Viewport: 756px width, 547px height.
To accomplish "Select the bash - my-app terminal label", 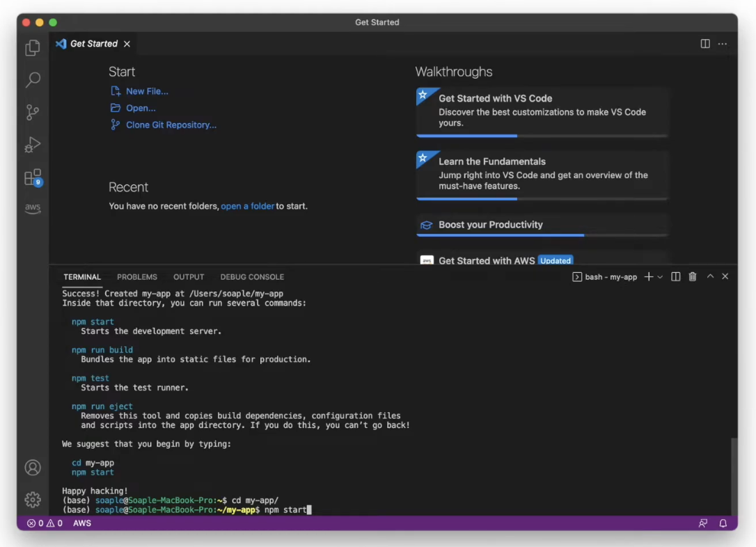I will 605,277.
